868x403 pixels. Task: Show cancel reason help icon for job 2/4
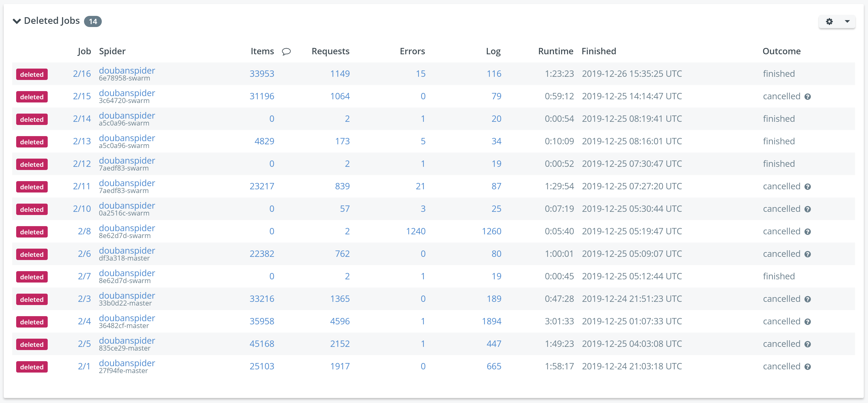[808, 322]
